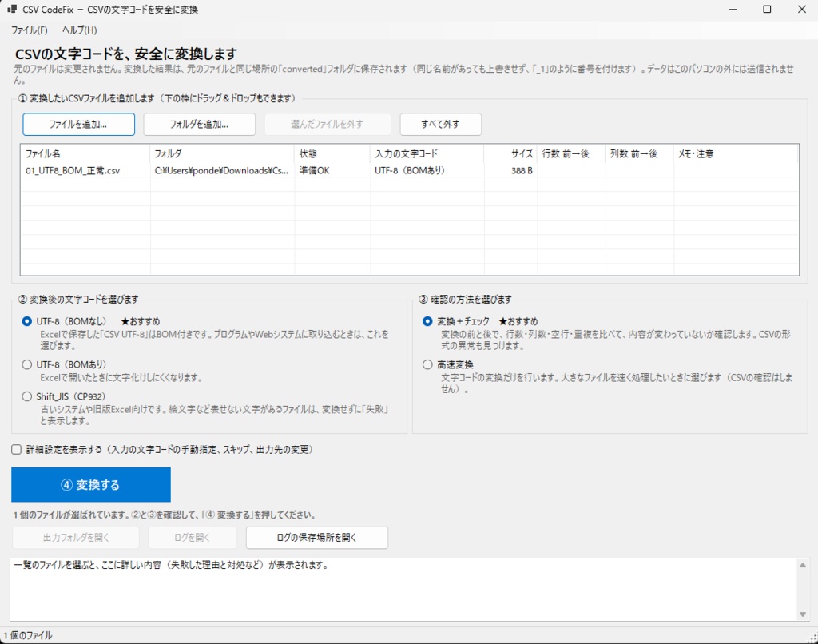Click the folder path C:¥Users¥ponde¥Downloads cell
Viewport: 818px width, 644px height.
[221, 171]
